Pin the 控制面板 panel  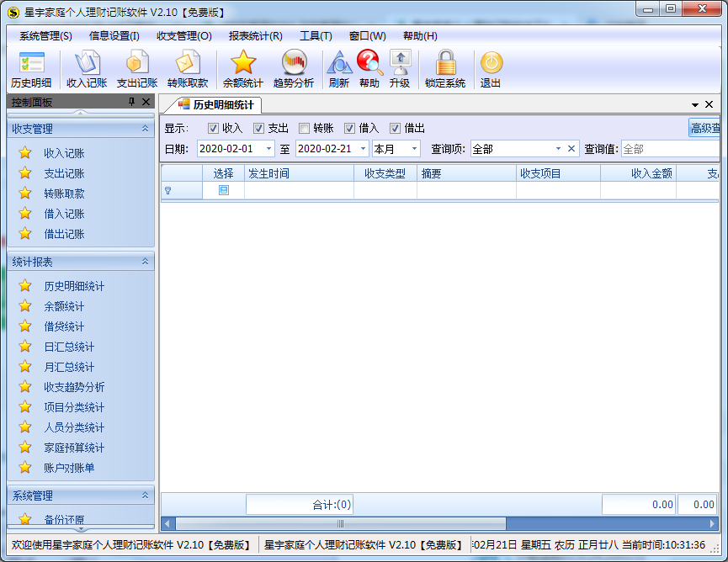click(132, 102)
